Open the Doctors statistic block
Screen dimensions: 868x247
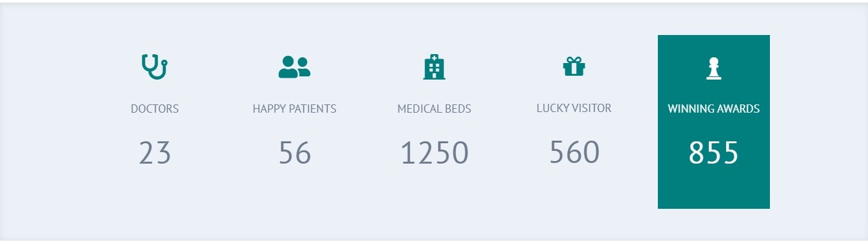(155, 122)
